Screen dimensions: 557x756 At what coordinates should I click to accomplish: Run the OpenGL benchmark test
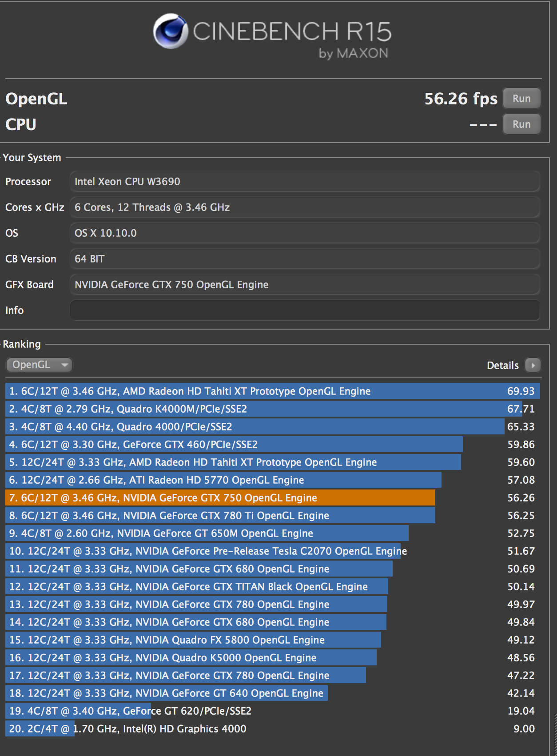pos(521,98)
